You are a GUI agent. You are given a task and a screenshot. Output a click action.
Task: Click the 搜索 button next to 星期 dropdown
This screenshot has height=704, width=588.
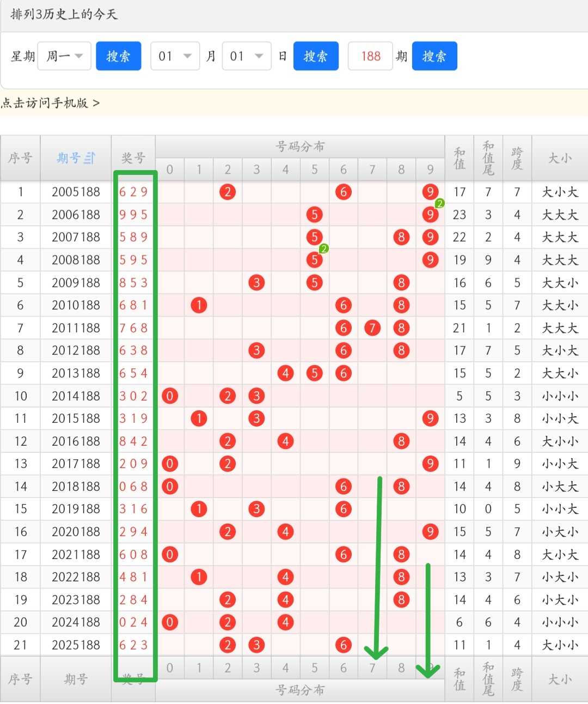[119, 56]
